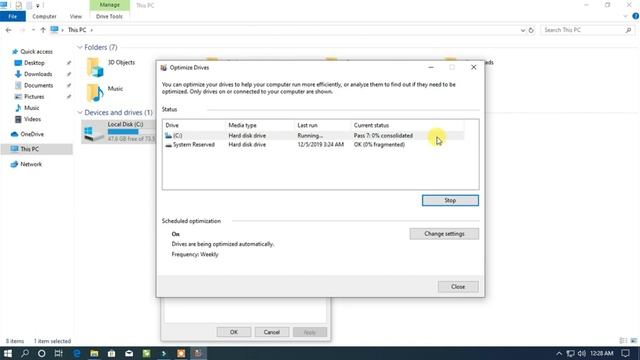Open Explorer Help question mark icon
Screen dimensions: 640x360
(x=635, y=16)
